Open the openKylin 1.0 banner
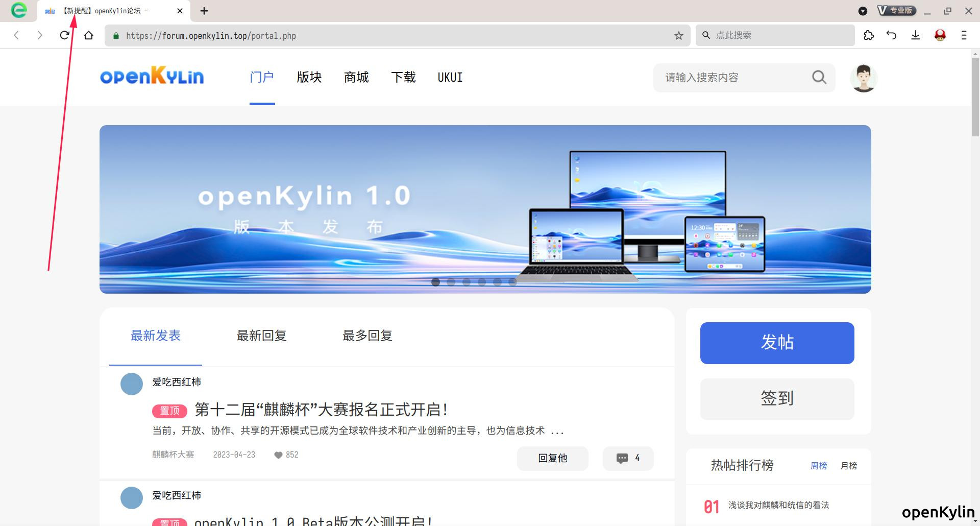 point(485,209)
